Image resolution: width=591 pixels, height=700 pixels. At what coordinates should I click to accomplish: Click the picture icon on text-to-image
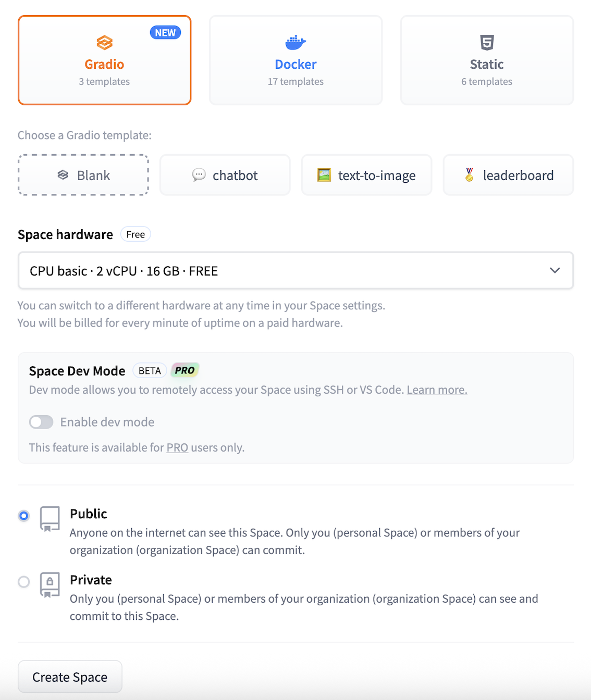[324, 175]
